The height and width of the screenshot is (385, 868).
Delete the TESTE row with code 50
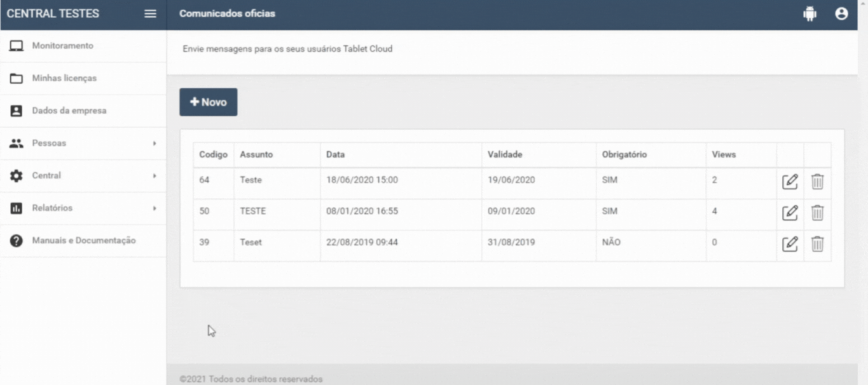(x=817, y=213)
